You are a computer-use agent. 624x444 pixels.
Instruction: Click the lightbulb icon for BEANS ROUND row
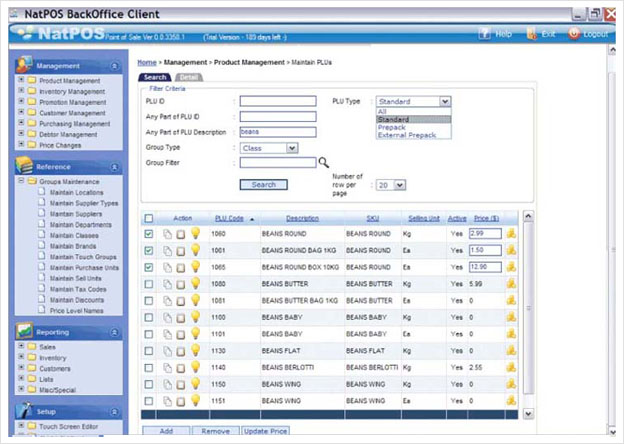pos(195,233)
